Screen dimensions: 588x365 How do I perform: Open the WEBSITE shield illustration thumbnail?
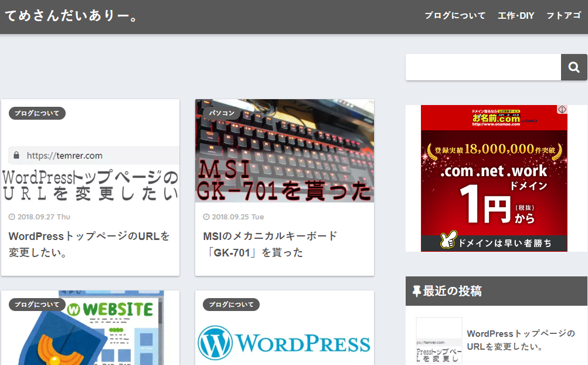tap(90, 328)
